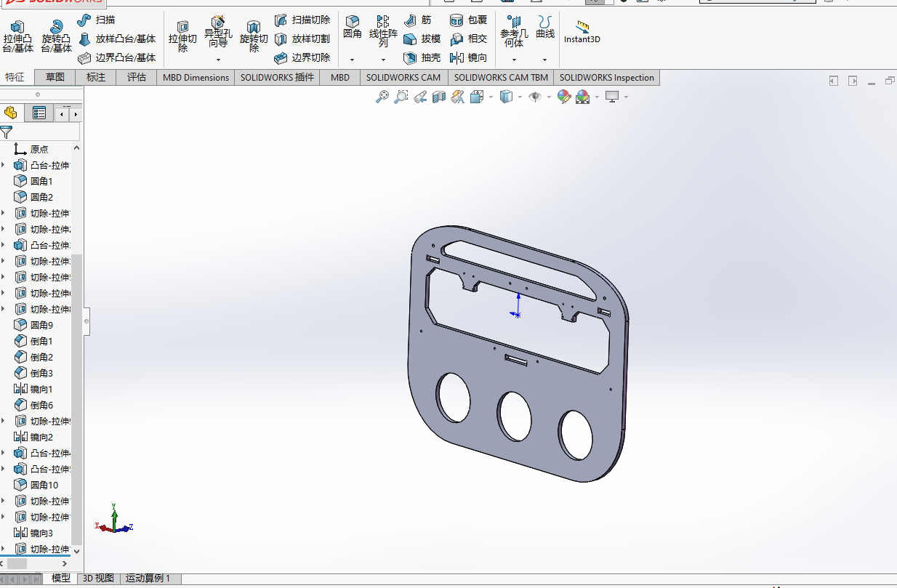Open Apply Scene dropdown arrow

tap(598, 97)
